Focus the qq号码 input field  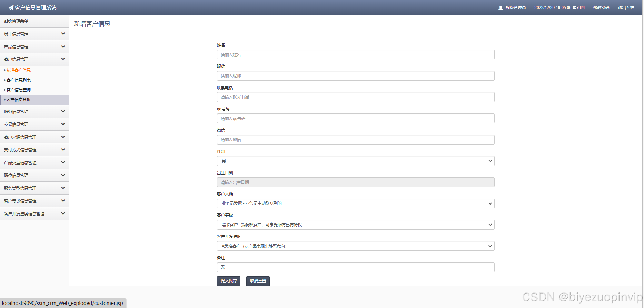356,118
